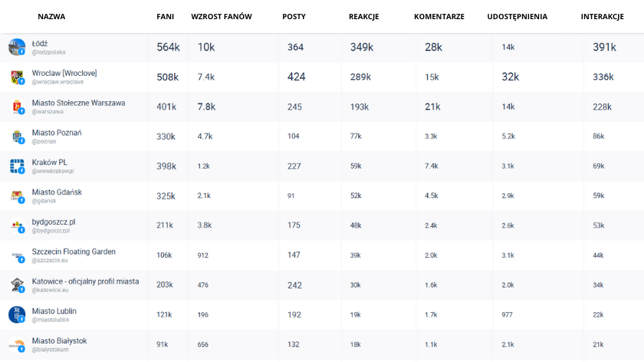Click Łódź interactions value 391k
644x362 pixels.
click(603, 48)
